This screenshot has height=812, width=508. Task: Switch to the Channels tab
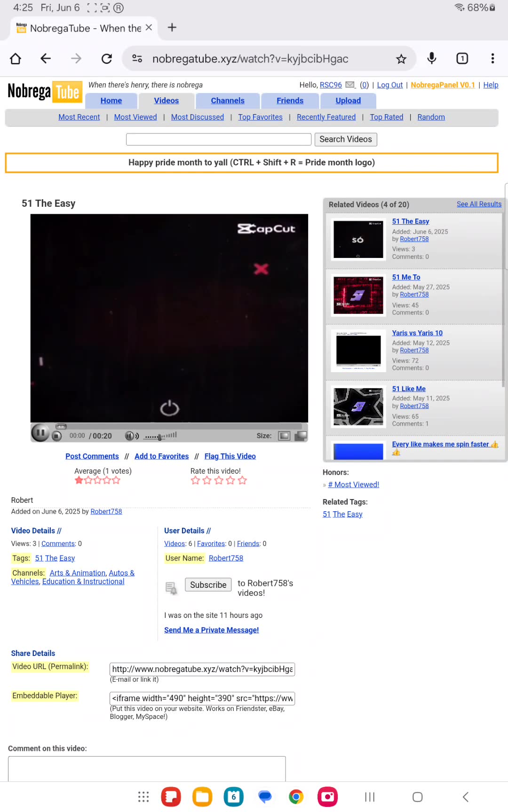(x=228, y=101)
